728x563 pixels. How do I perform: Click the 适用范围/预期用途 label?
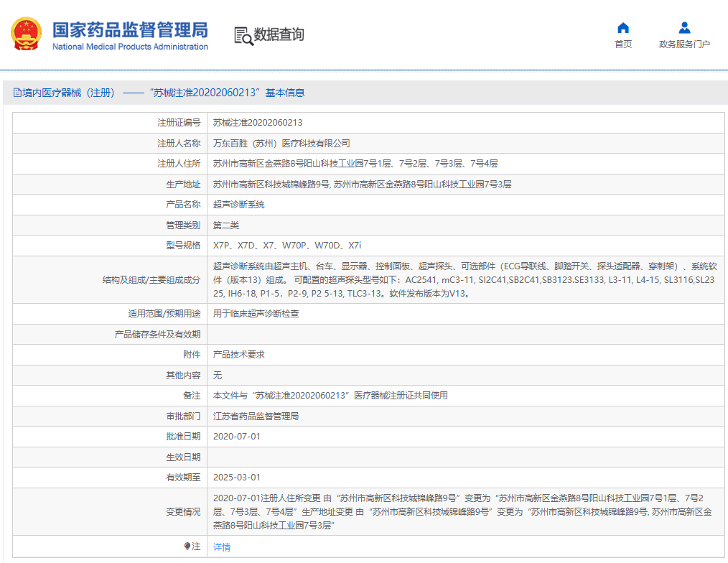click(164, 314)
